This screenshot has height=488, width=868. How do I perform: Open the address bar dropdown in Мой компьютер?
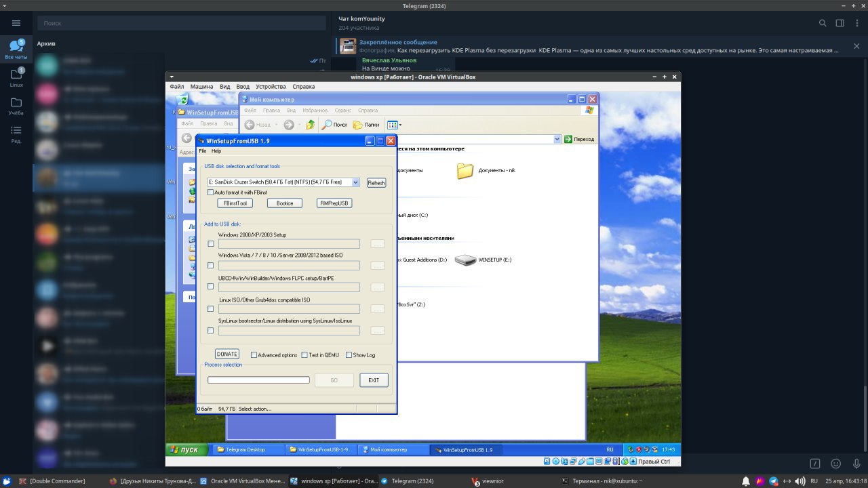pos(557,139)
